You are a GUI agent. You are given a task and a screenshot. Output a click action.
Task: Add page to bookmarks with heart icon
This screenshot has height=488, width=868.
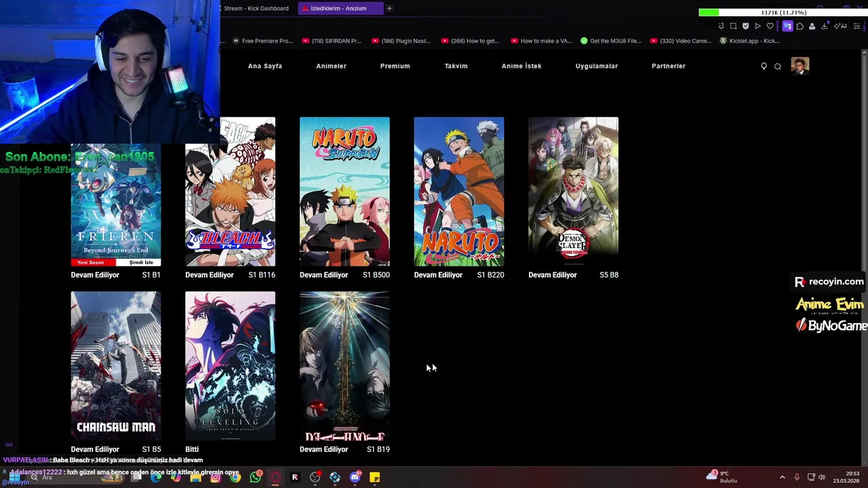[770, 26]
